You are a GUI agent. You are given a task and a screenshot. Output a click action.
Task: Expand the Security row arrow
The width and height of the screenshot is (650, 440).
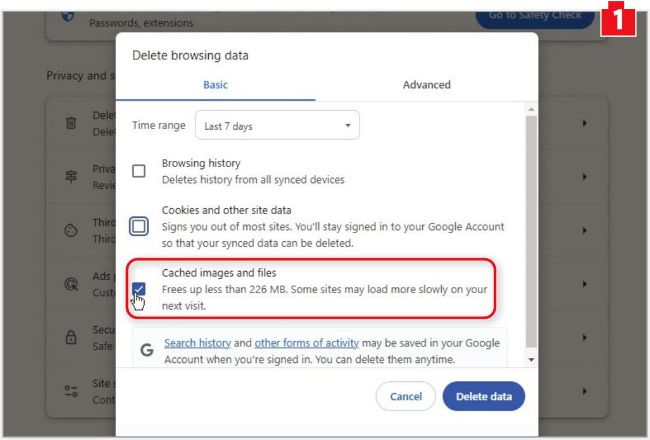(584, 338)
